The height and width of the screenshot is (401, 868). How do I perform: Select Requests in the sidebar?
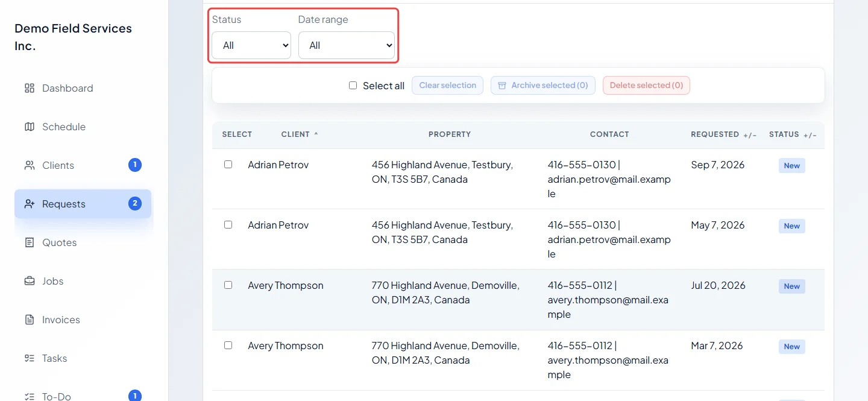(83, 204)
